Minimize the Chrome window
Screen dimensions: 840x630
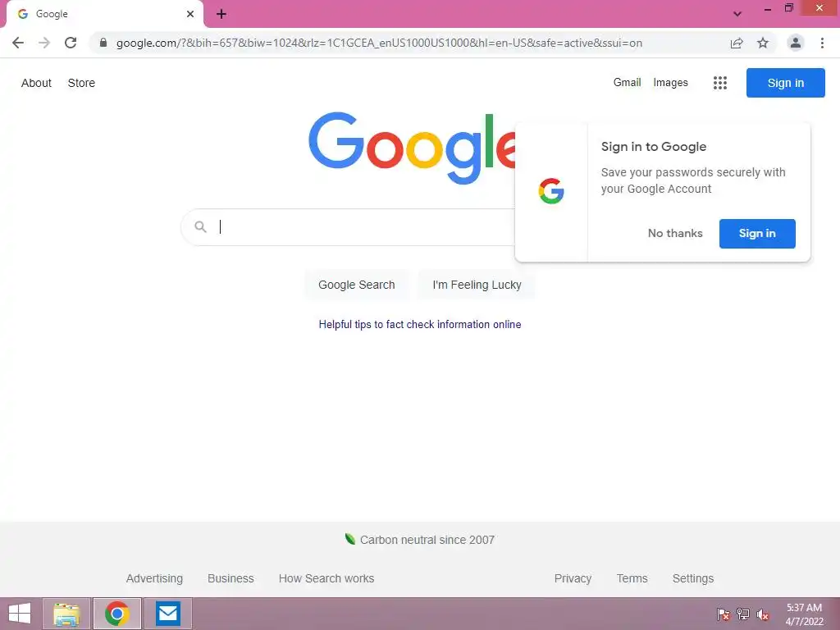[768, 9]
